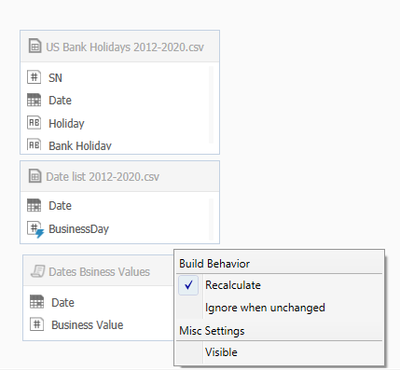400x370 pixels.
Task: Click the CSV table icon for Date list 2012-2020
Action: pyautogui.click(x=35, y=176)
